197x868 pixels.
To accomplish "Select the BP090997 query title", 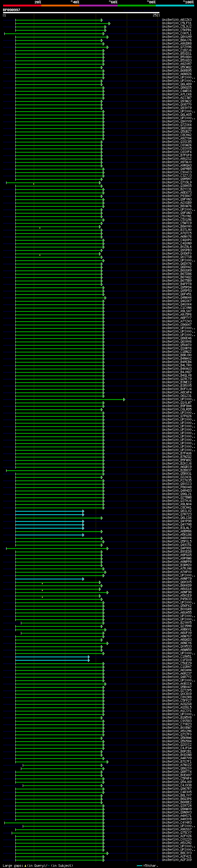I will [x=11, y=10].
